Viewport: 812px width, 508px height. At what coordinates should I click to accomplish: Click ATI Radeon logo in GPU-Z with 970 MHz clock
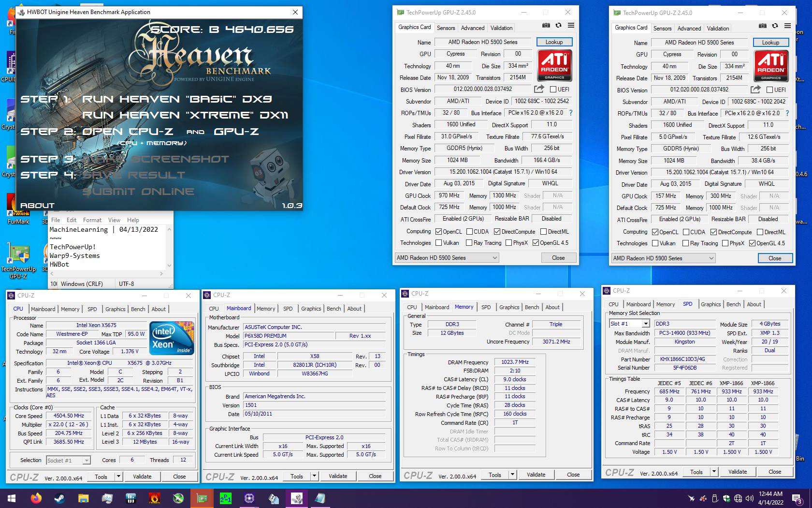(554, 65)
